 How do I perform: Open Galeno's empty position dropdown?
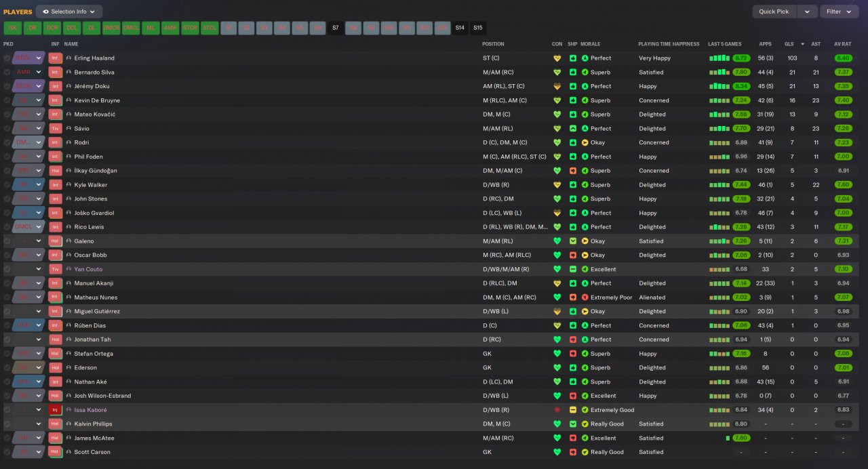pyautogui.click(x=28, y=241)
